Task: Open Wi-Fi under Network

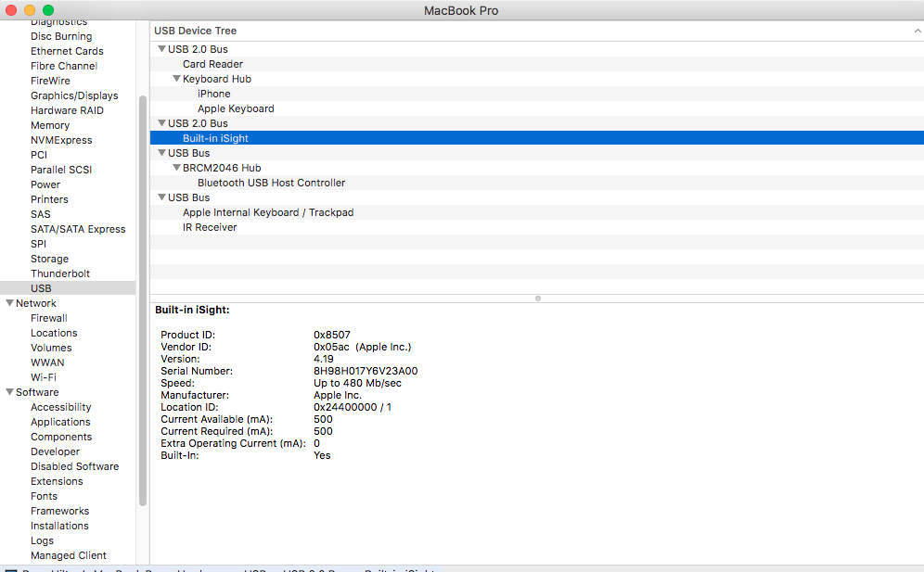Action: (x=44, y=377)
